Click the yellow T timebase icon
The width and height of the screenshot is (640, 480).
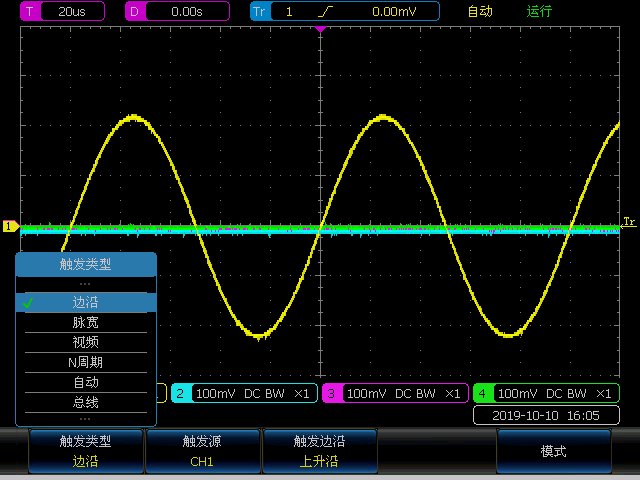(30, 12)
